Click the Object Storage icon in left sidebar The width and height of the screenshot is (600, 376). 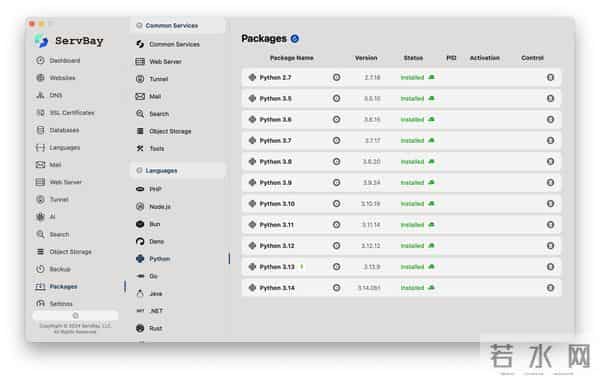(40, 252)
